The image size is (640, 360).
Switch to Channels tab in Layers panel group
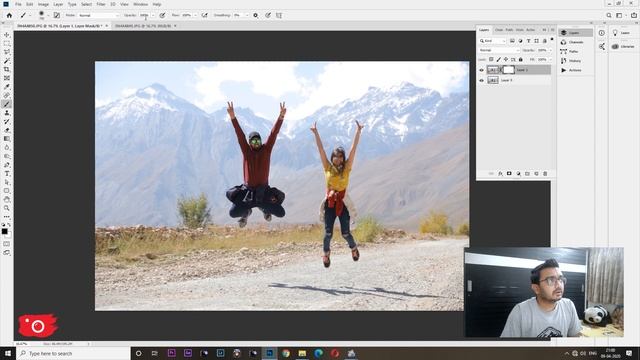click(499, 30)
